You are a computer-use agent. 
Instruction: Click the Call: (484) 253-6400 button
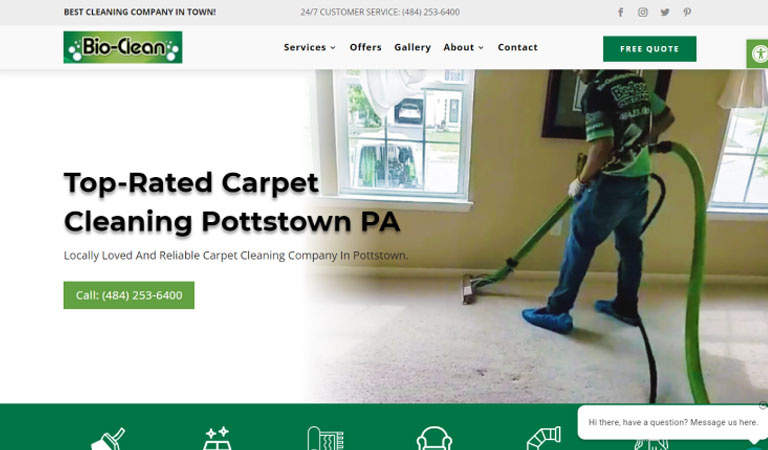coord(129,295)
